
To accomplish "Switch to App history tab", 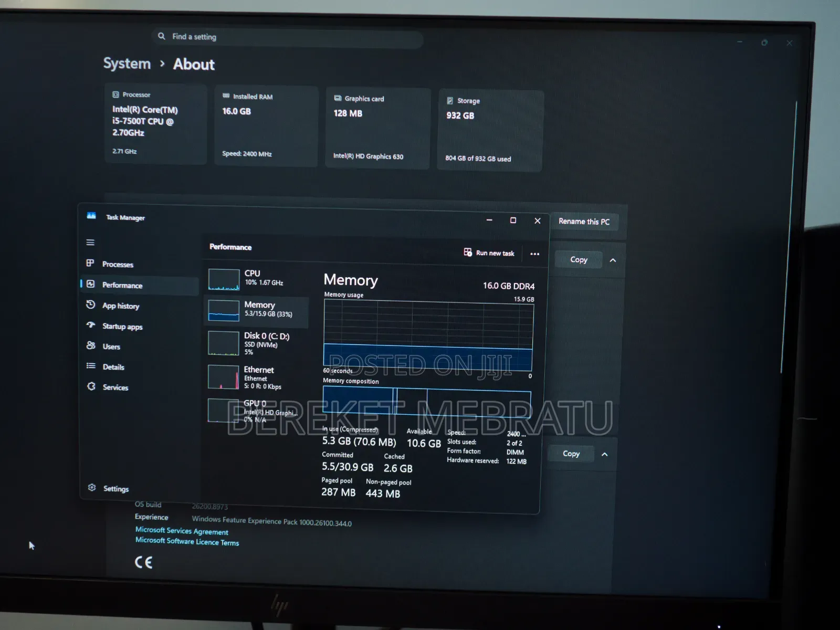I will click(140, 306).
